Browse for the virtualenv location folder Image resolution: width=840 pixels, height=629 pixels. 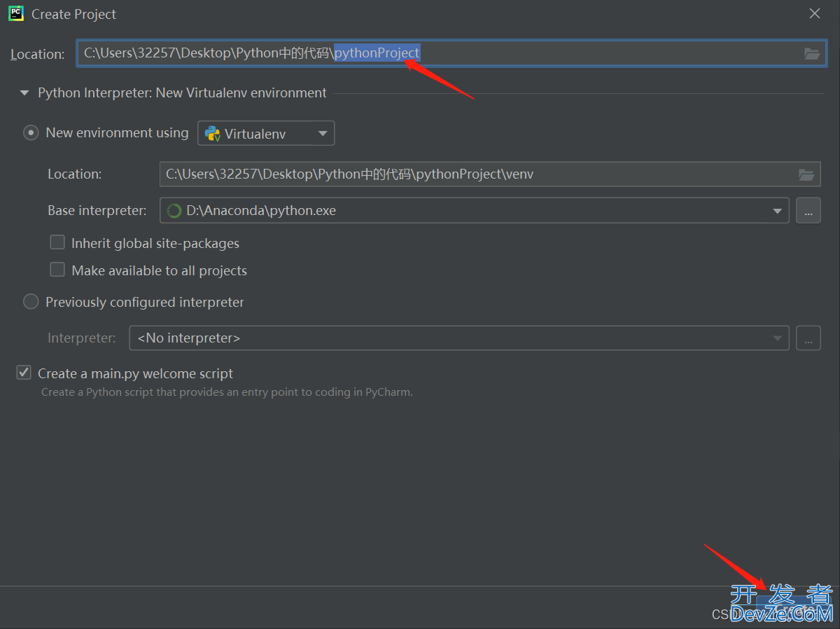(x=806, y=174)
